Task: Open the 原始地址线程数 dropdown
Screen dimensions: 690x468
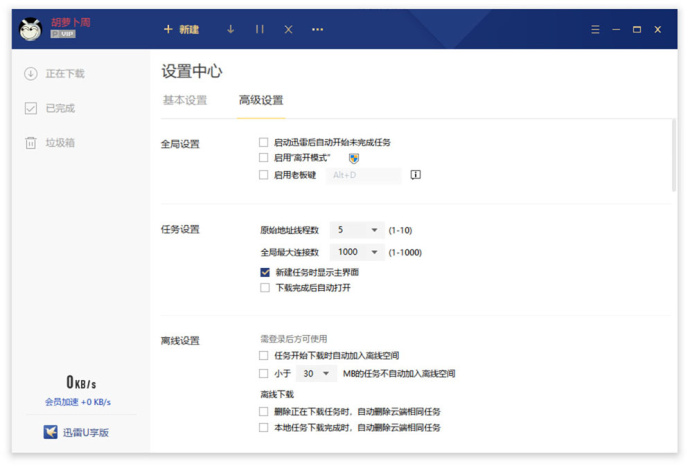Action: click(x=357, y=230)
